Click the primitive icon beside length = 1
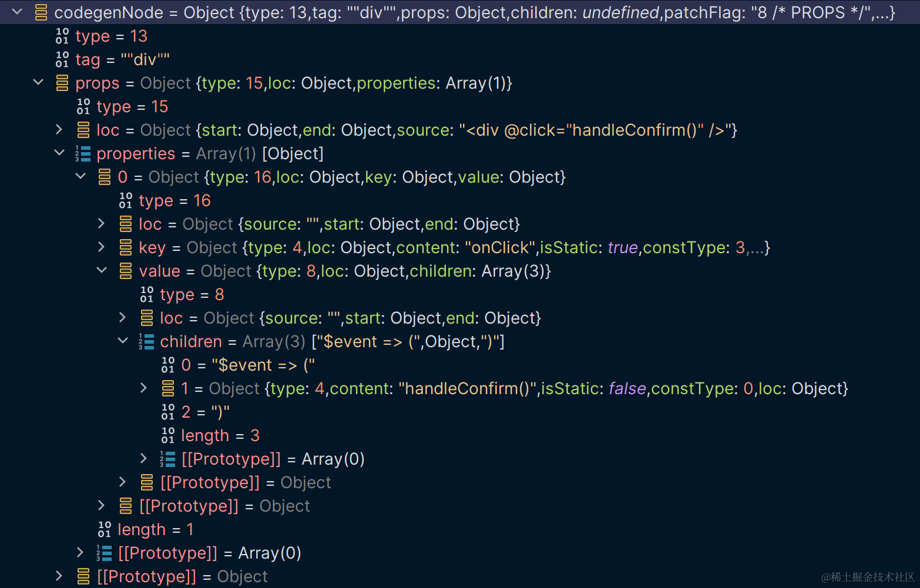Image resolution: width=920 pixels, height=588 pixels. (105, 529)
